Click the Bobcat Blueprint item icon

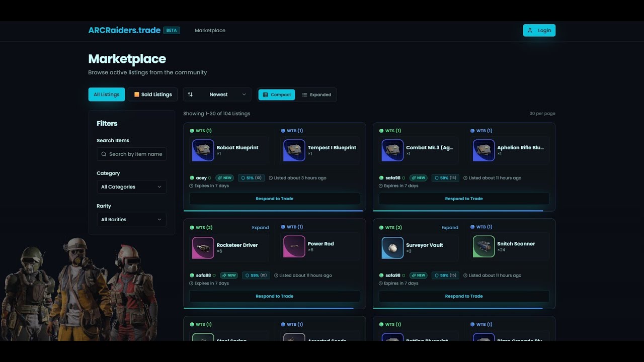click(x=203, y=150)
